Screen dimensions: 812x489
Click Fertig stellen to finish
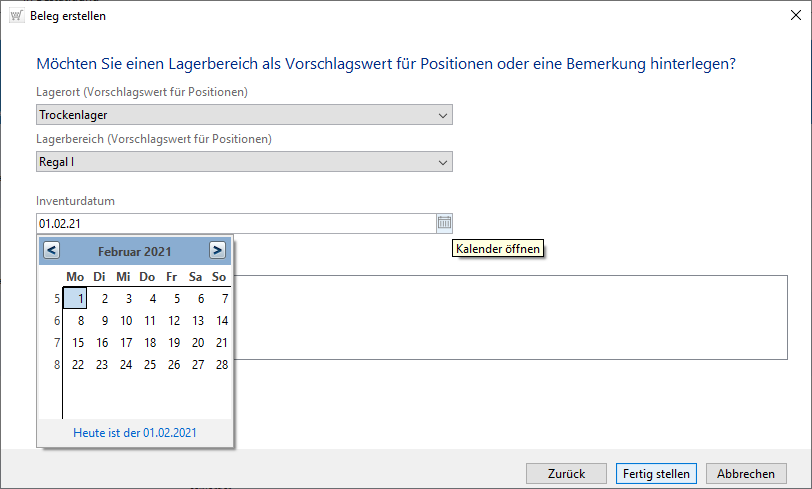655,473
